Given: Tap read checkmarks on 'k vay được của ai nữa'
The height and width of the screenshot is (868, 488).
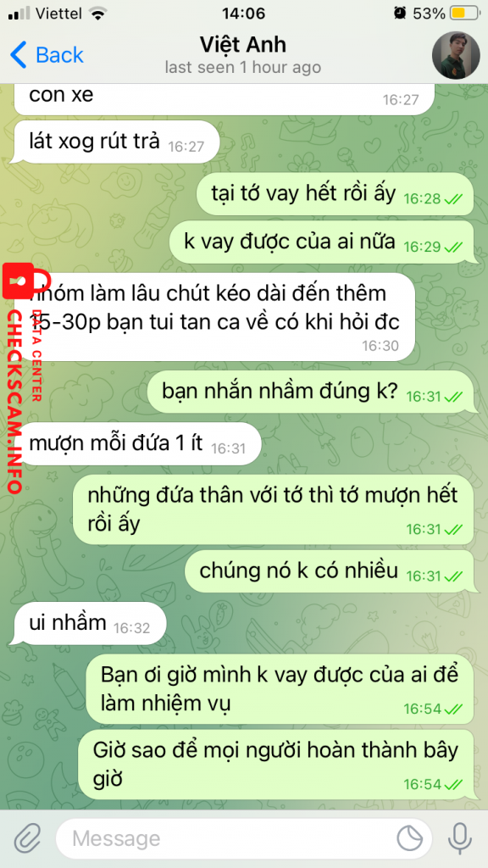Looking at the screenshot, I should click(453, 247).
